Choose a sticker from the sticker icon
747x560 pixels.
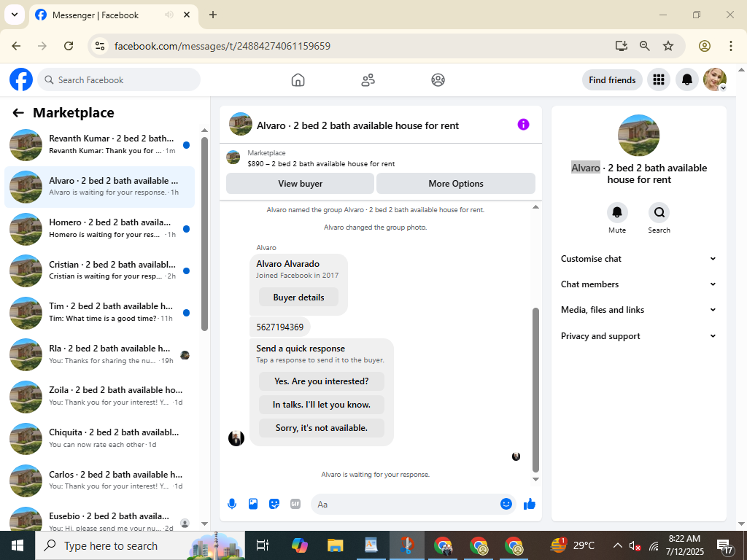[274, 504]
